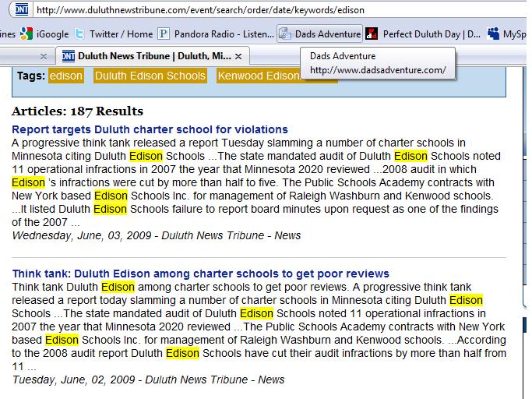Click the iGoogle bookmark icon
Image resolution: width=532 pixels, height=399 pixels.
tap(26, 34)
